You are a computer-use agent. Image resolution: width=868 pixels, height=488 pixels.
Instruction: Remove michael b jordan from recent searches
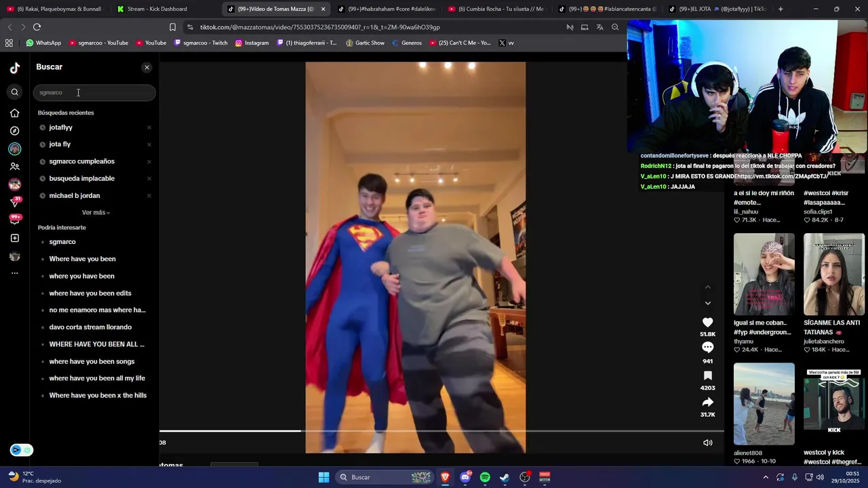click(149, 196)
